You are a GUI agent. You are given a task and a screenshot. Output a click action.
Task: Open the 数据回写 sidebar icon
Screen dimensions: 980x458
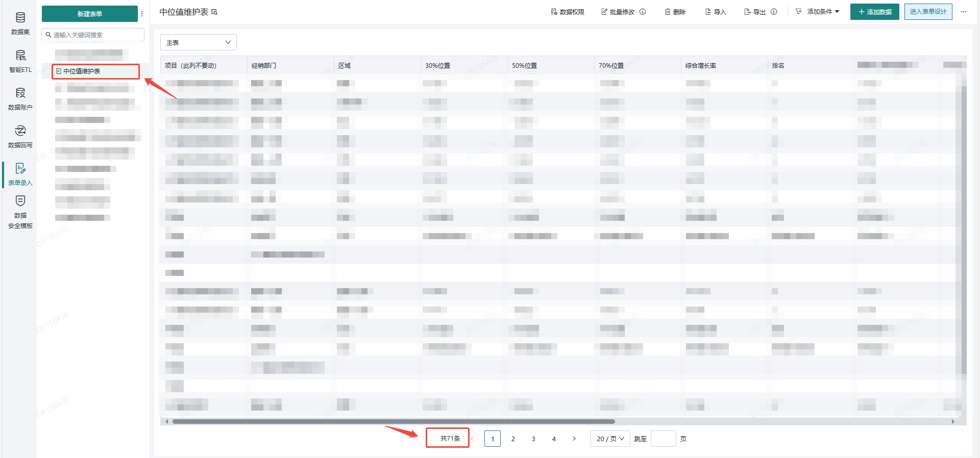[20, 136]
